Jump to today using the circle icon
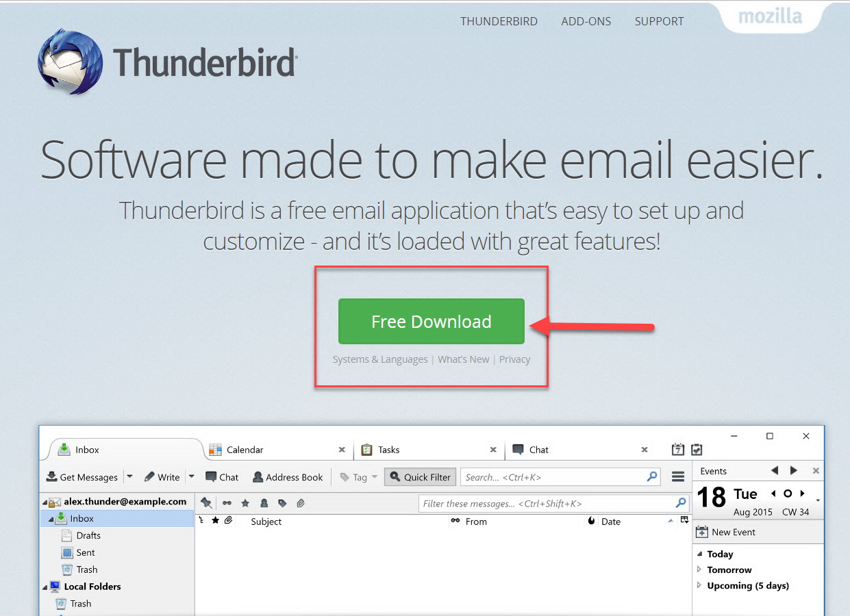Screen dimensions: 850x616 [x=788, y=493]
